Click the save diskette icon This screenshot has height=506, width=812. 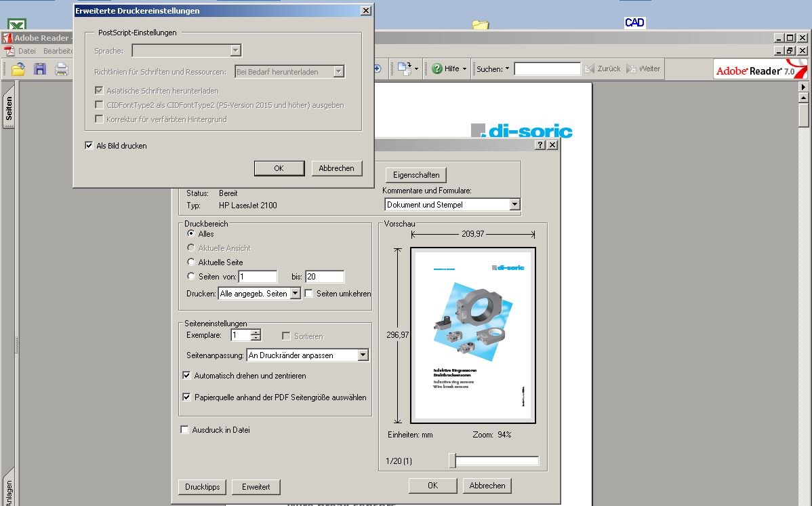(x=40, y=69)
